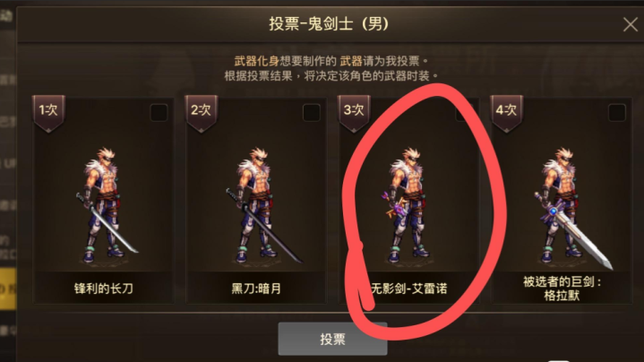Pick the character with the 格拉默 greatsword

coord(569,208)
